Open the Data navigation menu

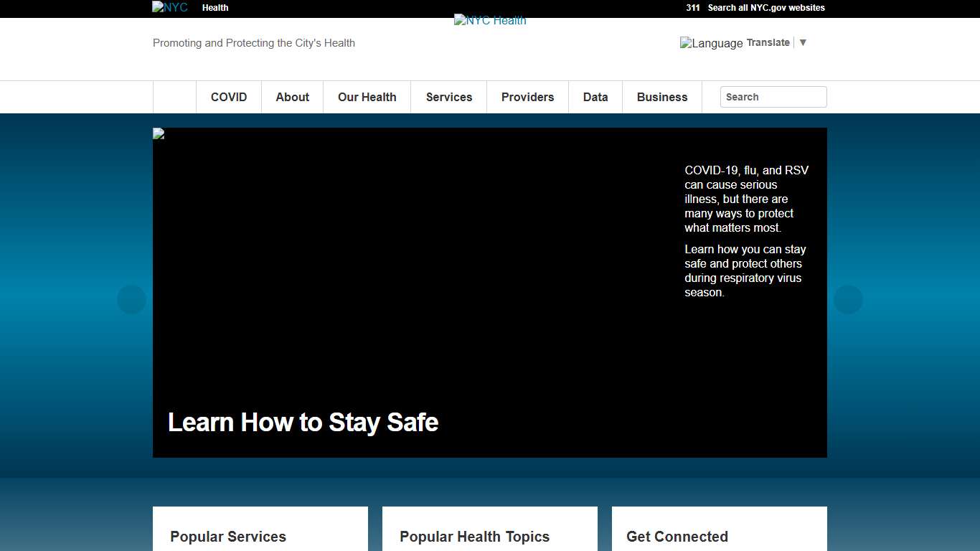595,97
